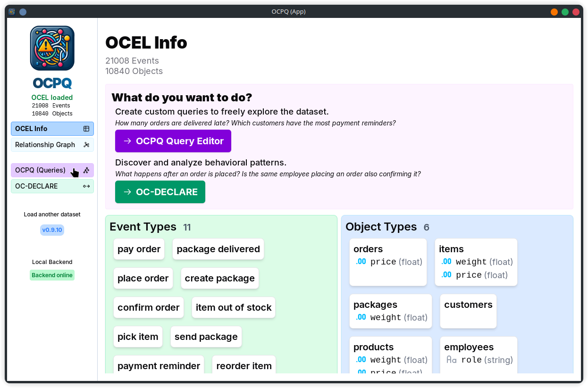This screenshot has height=388, width=588.
Task: Click the graph icon beside Relationship Graph
Action: tap(86, 145)
